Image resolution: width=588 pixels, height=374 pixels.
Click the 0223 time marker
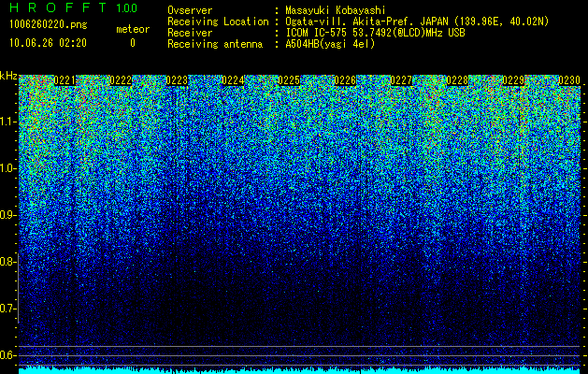(x=177, y=80)
